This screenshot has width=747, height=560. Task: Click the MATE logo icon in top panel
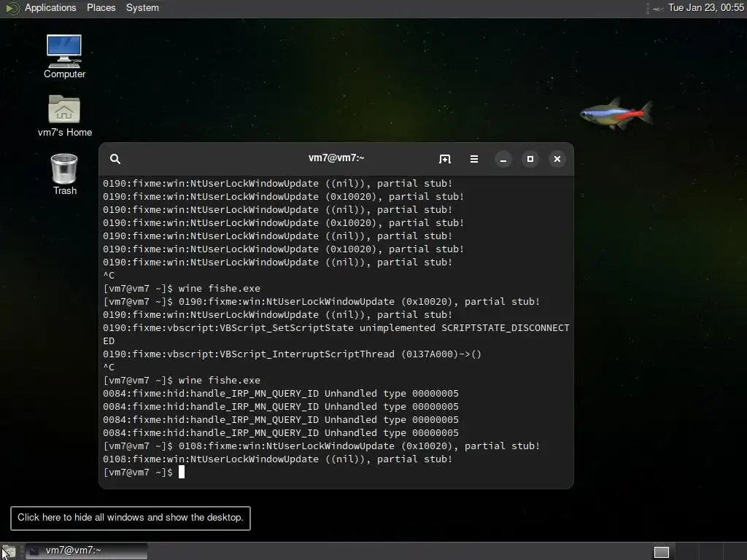[x=12, y=8]
